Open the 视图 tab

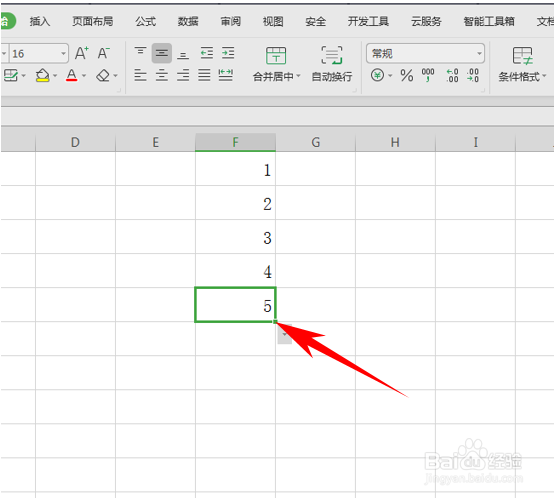click(273, 22)
